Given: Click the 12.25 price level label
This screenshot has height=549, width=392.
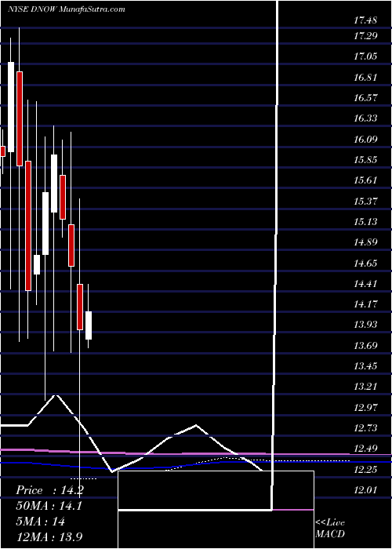Looking at the screenshot, I should pyautogui.click(x=365, y=469).
